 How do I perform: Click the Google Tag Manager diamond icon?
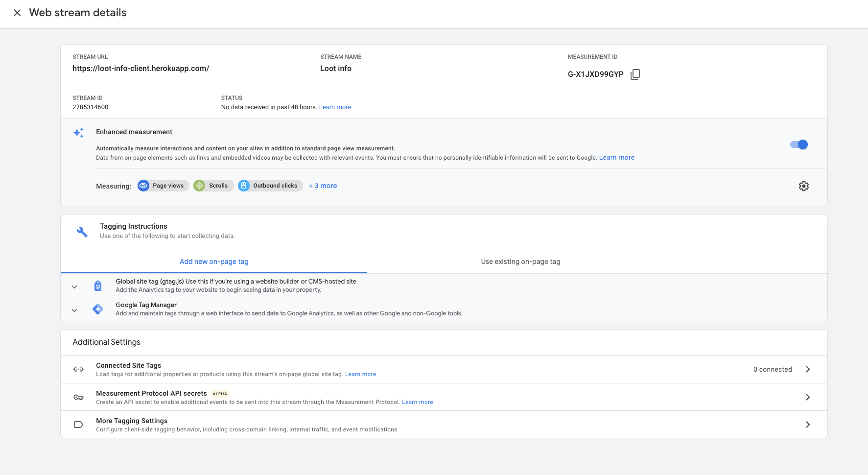pyautogui.click(x=98, y=309)
